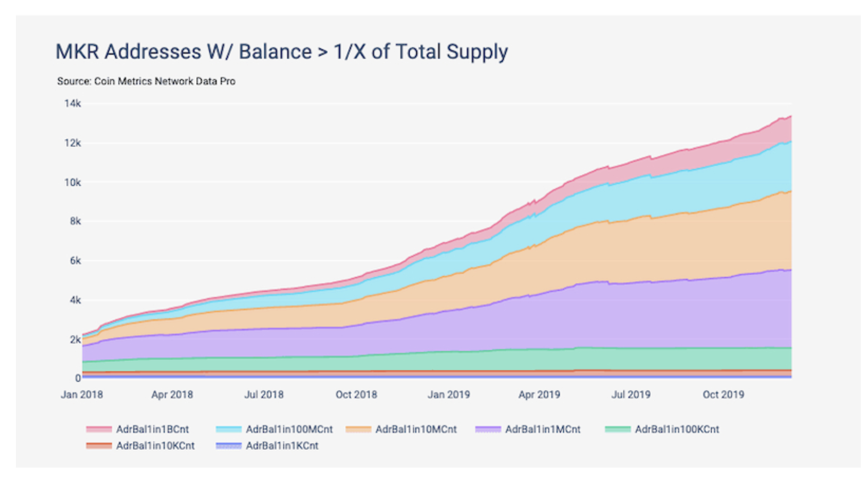
Task: Toggle the AdrBal1in10MCnt legend label
Action: (x=416, y=429)
